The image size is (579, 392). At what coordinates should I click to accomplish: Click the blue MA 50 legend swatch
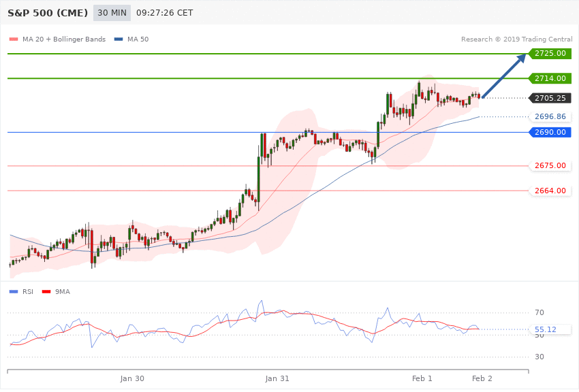pyautogui.click(x=119, y=39)
